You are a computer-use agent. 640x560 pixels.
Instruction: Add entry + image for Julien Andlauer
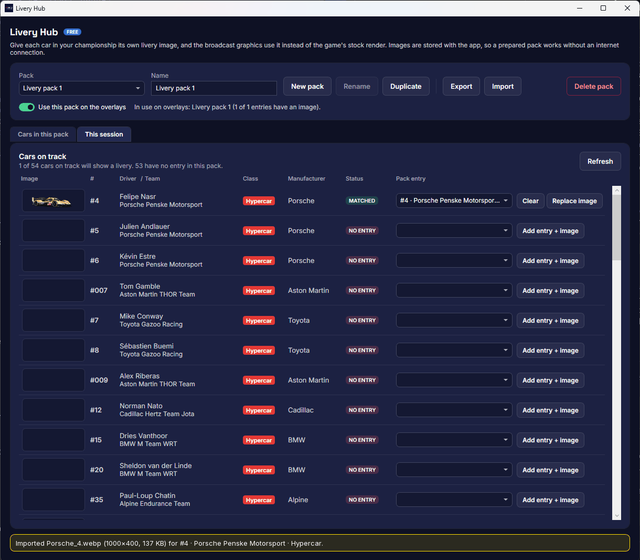click(x=550, y=231)
